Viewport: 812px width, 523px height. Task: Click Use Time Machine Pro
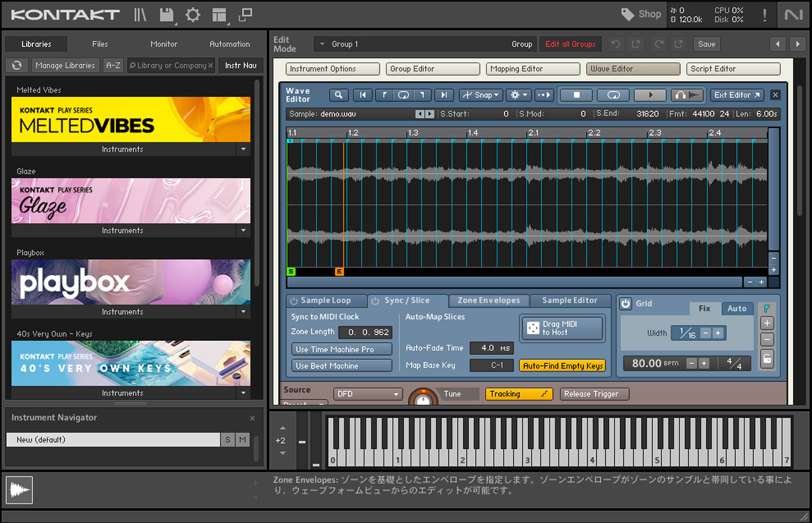click(342, 350)
